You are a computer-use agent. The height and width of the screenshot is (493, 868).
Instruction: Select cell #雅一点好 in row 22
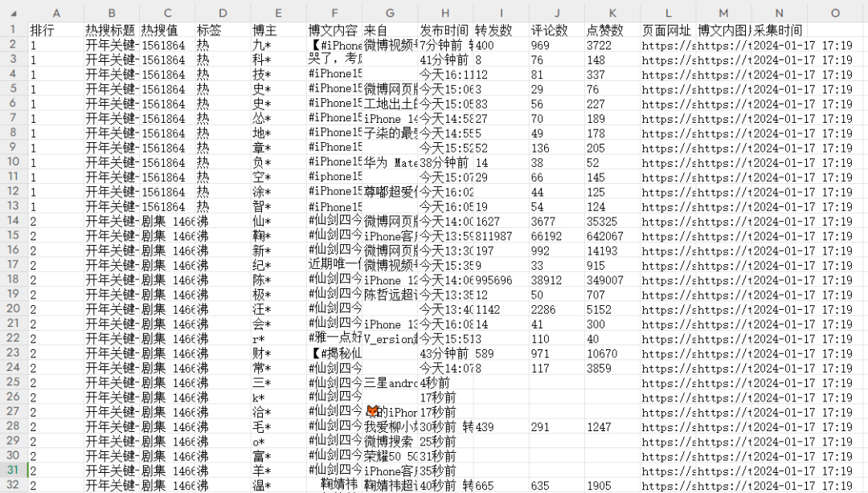click(x=334, y=339)
